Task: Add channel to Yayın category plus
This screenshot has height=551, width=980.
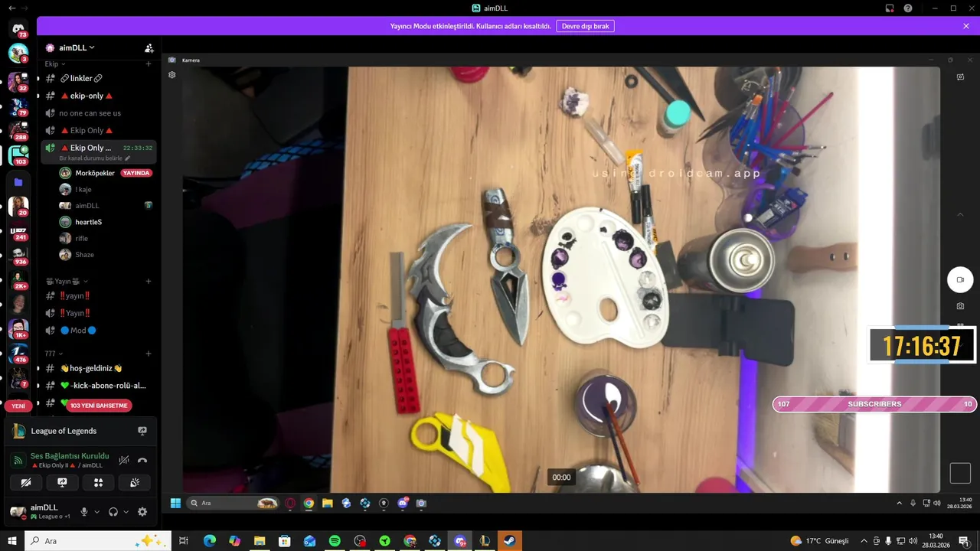Action: pos(149,281)
